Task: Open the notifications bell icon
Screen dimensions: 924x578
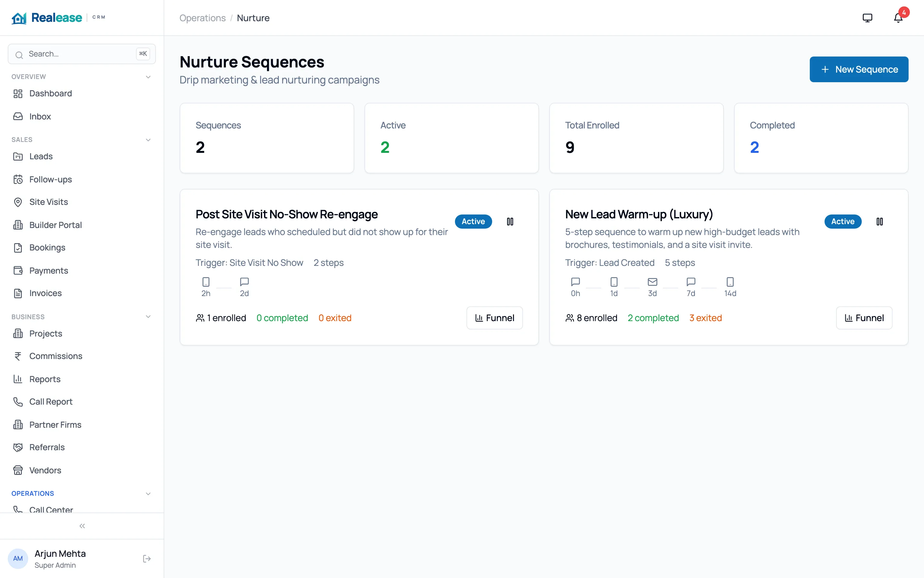Action: pos(898,18)
